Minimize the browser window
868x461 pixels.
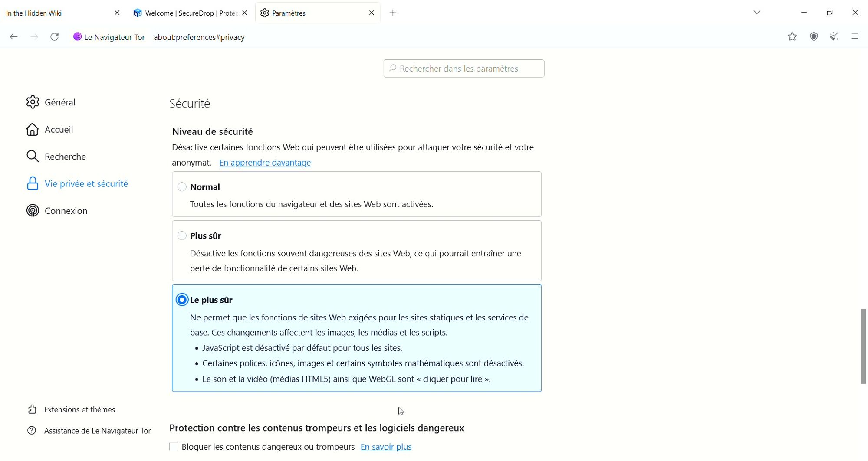[x=804, y=13]
